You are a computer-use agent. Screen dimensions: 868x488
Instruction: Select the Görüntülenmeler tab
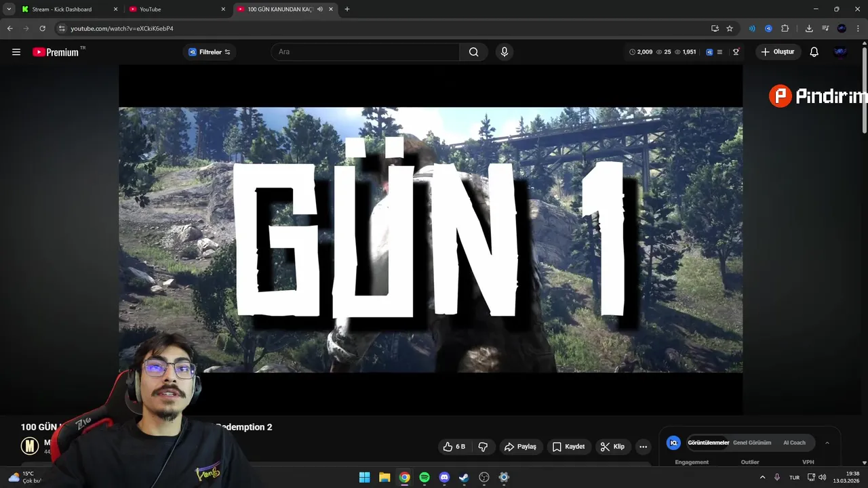click(x=708, y=443)
